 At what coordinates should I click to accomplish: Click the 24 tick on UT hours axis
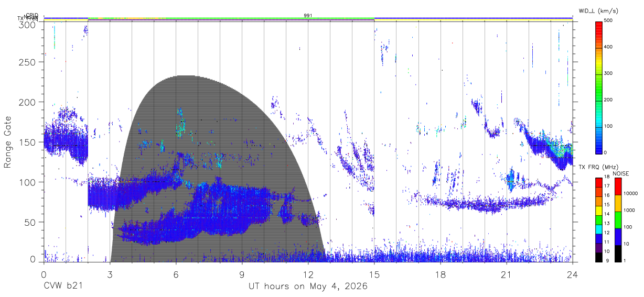tap(573, 274)
